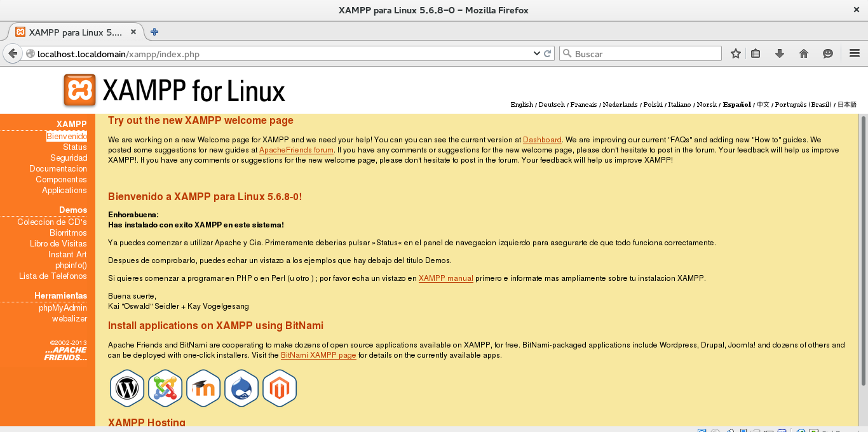Open the bookmarks list icon
This screenshot has width=868, height=432.
tap(756, 54)
